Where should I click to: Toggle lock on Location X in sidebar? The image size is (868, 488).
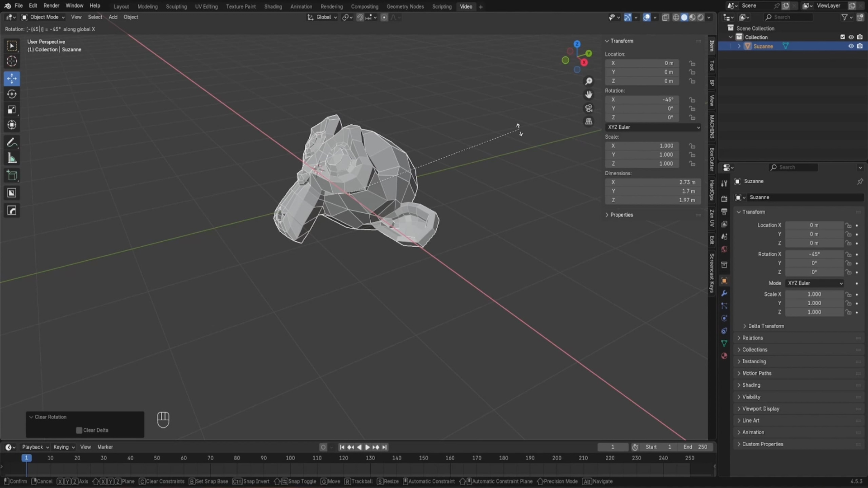tap(692, 63)
